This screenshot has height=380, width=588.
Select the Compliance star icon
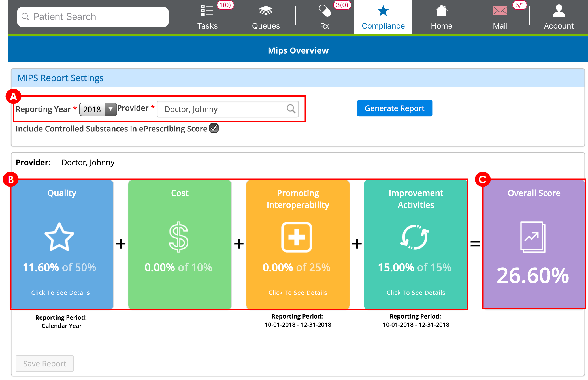[383, 10]
